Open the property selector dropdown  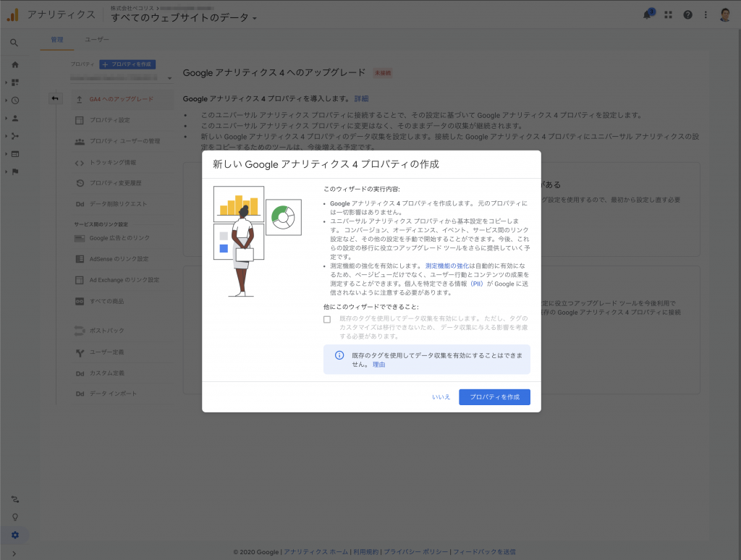(122, 78)
